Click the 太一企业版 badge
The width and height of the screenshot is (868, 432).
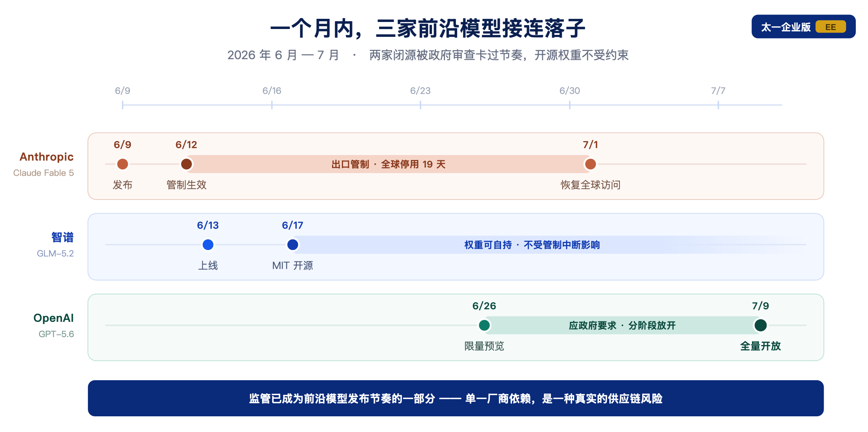pos(803,27)
